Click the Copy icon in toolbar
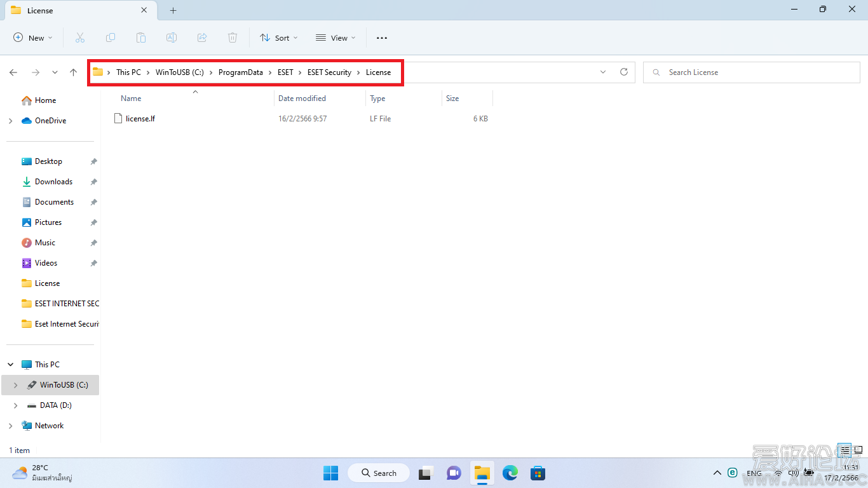The height and width of the screenshot is (488, 868). [111, 38]
